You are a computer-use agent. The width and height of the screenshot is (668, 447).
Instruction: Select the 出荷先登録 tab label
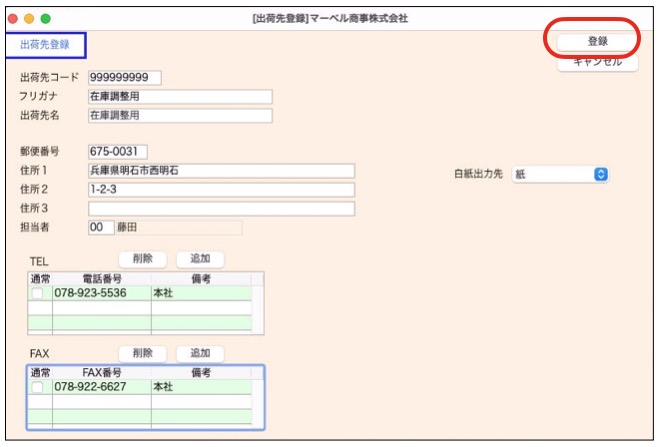click(x=45, y=44)
